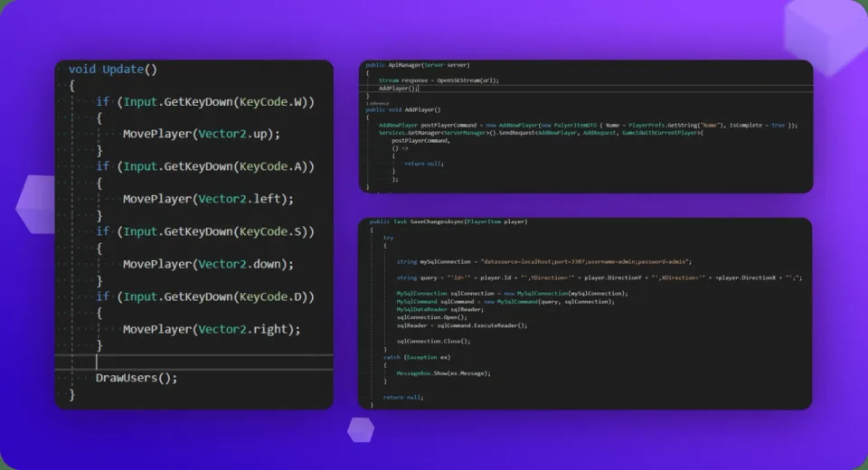Image resolution: width=868 pixels, height=470 pixels.
Task: Click the MovePlayer(Vector2.down) statement
Action: tap(208, 264)
